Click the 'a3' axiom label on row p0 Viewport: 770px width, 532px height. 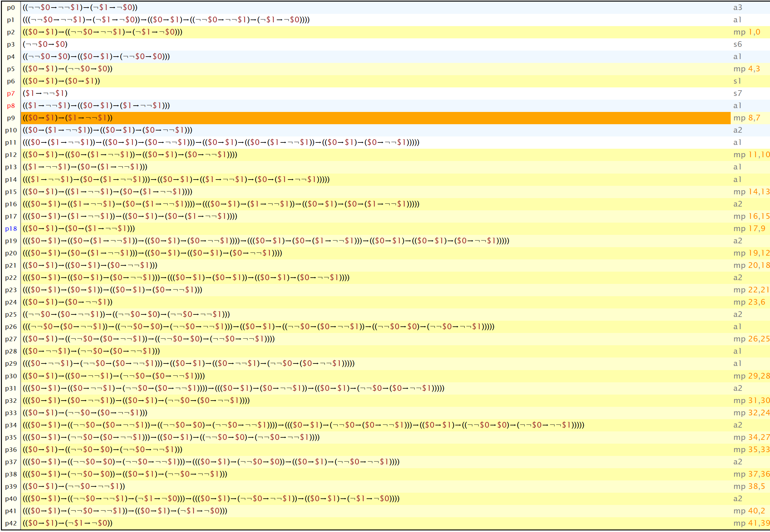coord(737,8)
